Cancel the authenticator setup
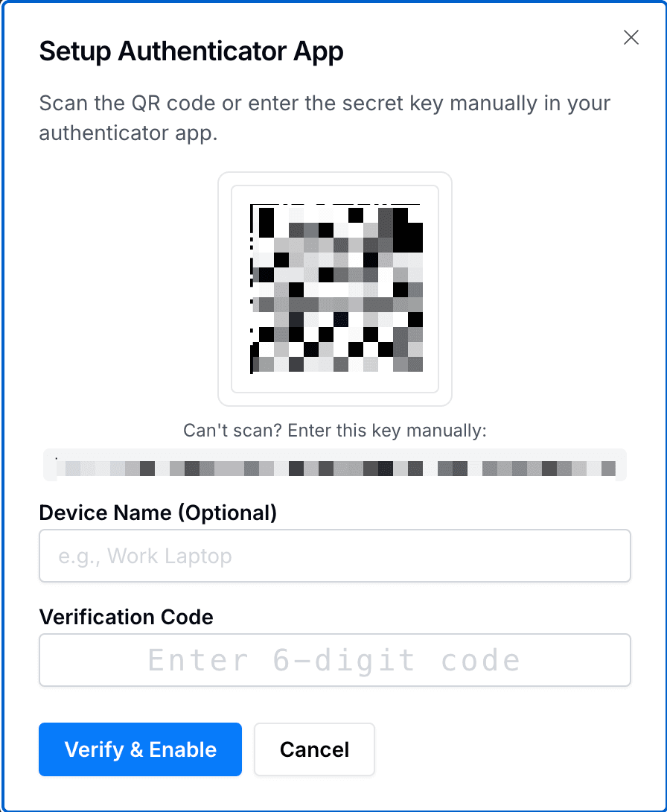667x812 pixels. click(314, 749)
